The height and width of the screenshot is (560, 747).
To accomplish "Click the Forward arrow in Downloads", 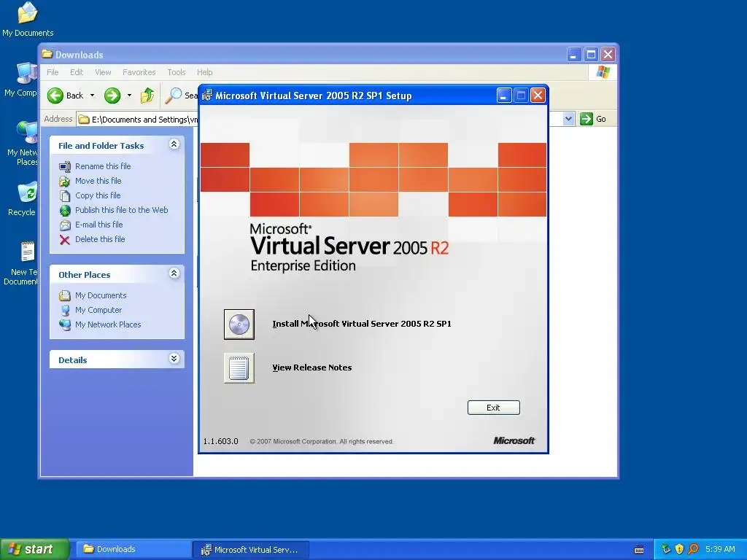I will tap(112, 96).
